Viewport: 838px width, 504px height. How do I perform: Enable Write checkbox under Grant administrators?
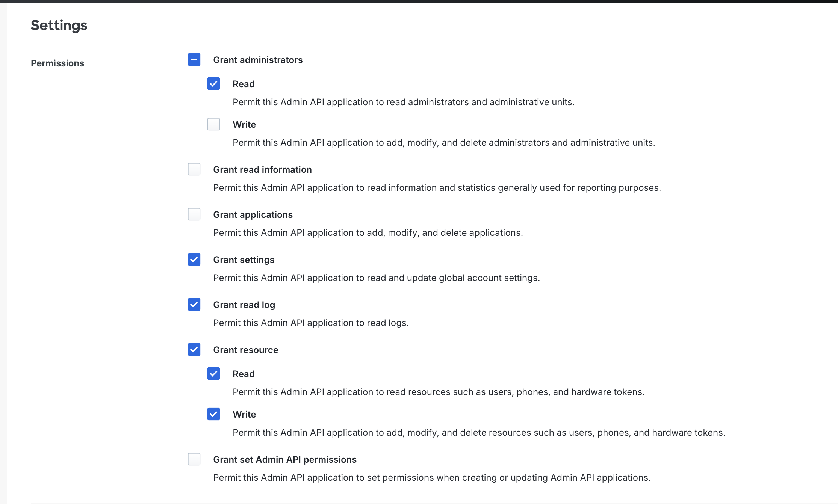click(x=213, y=124)
